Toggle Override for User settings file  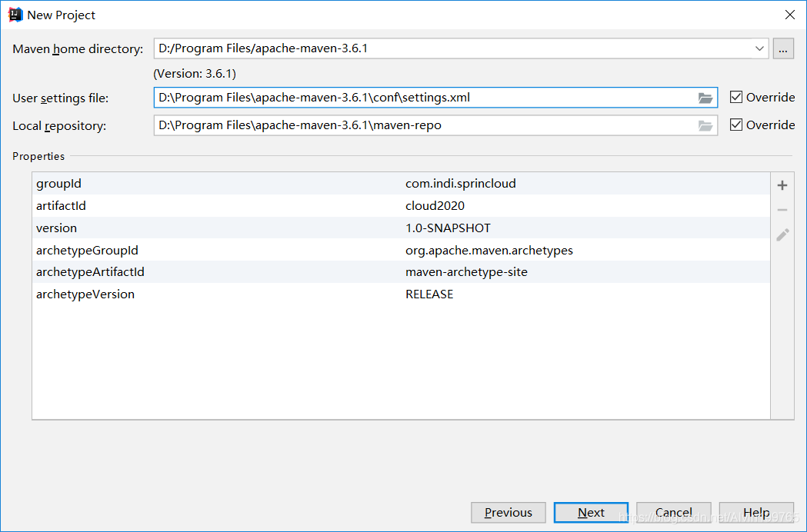pos(736,98)
